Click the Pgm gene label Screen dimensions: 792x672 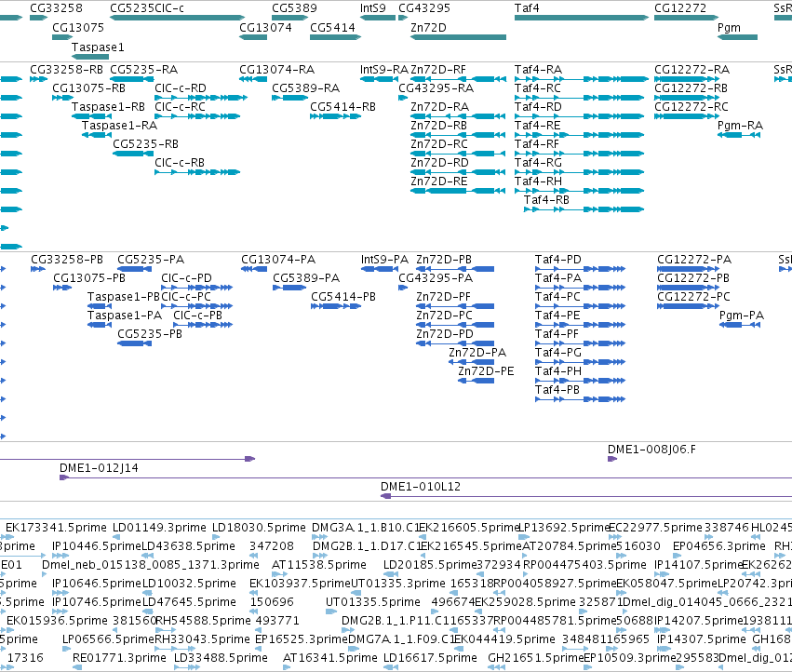pos(729,27)
